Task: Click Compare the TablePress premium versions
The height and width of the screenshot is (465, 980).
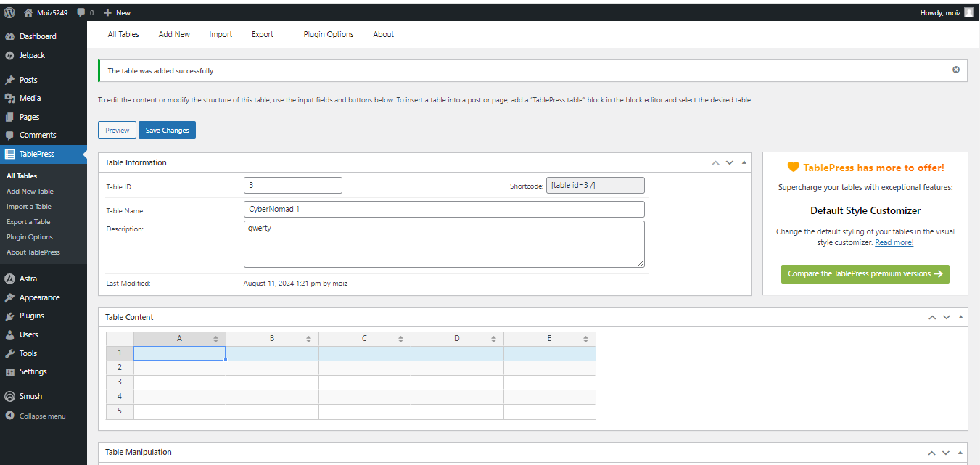Action: pos(865,274)
